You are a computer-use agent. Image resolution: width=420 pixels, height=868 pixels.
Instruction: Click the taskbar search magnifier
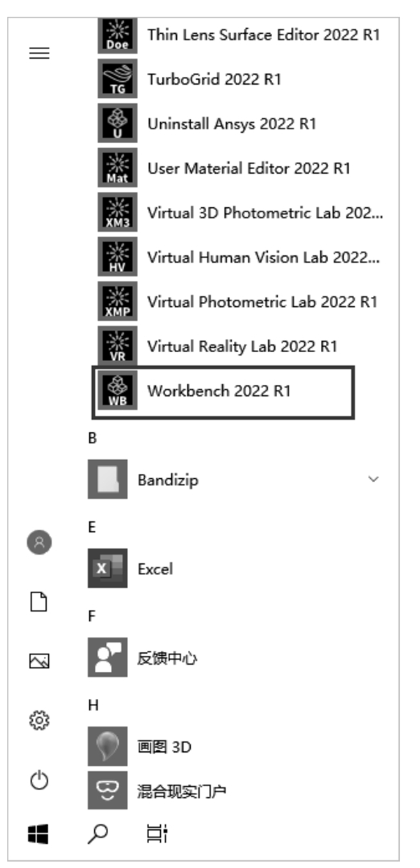97,834
